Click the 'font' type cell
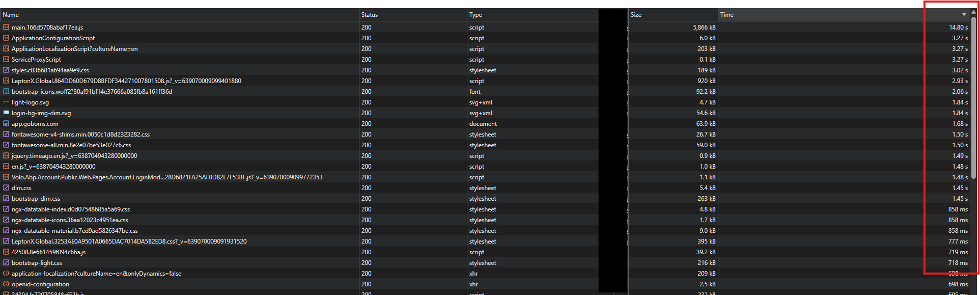980x295 pixels. coord(474,91)
